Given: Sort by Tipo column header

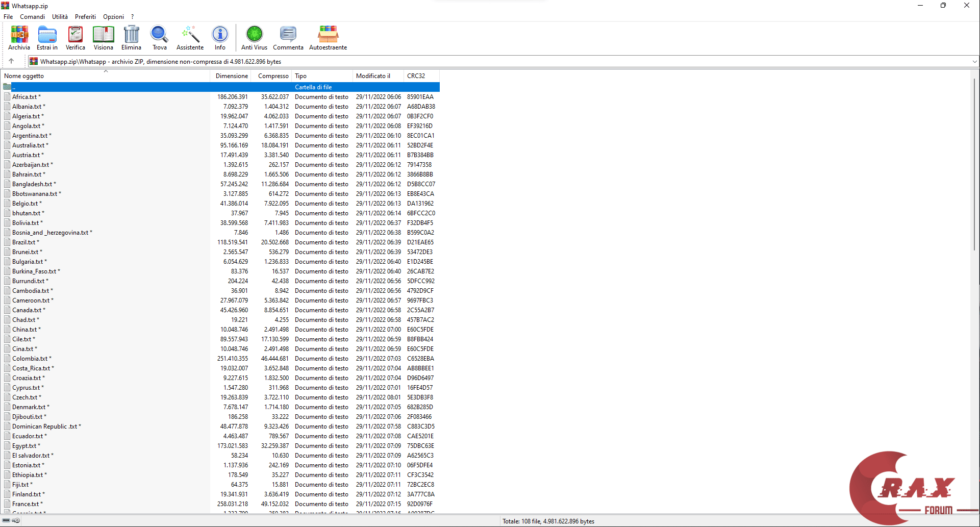Looking at the screenshot, I should pyautogui.click(x=322, y=76).
